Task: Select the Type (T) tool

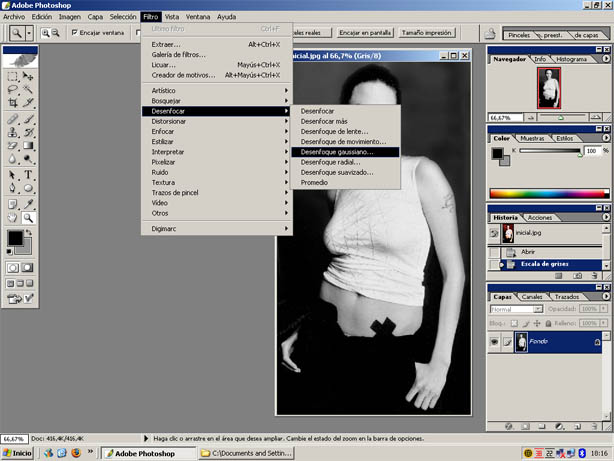Action: 29,173
